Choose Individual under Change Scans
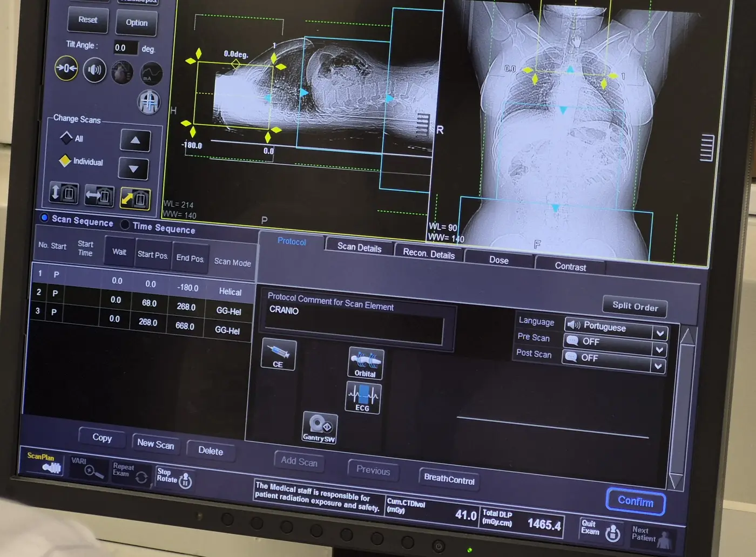 coord(65,161)
